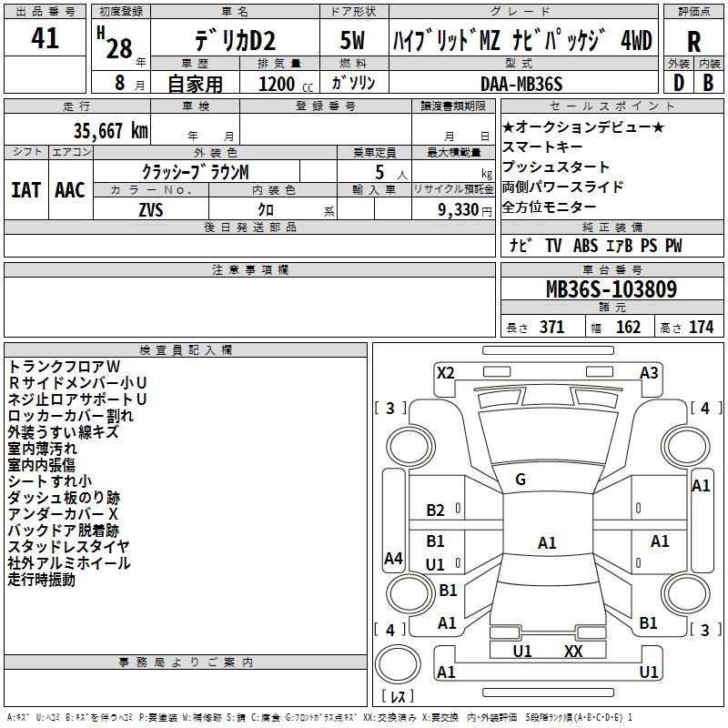Click inspector note 室内内張傷
This screenshot has height=728, width=728.
click(x=41, y=465)
